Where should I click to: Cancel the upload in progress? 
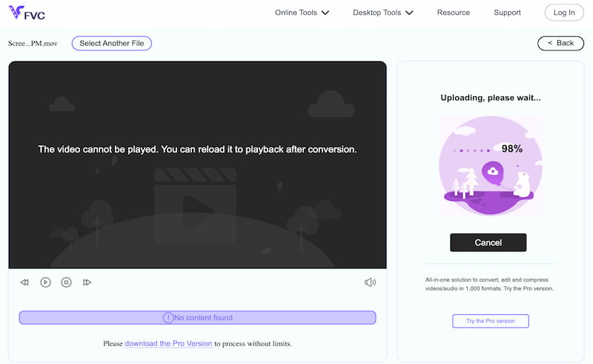[488, 242]
